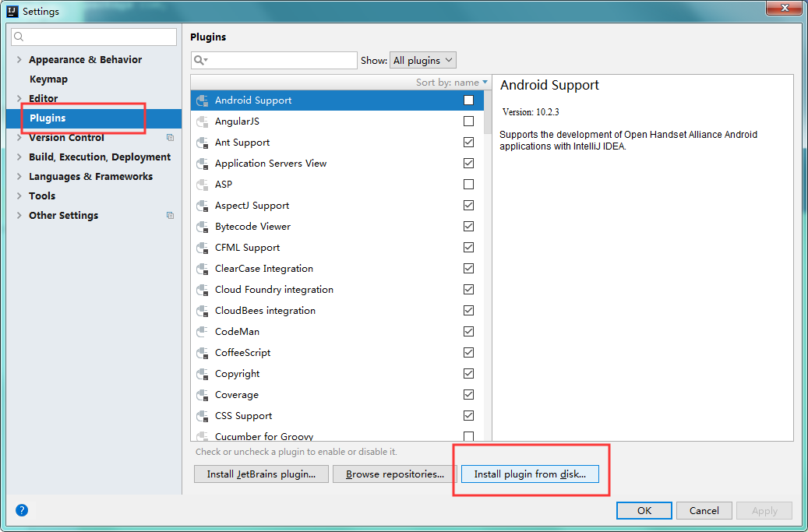The image size is (808, 532).
Task: Disable the CoffeeScript plugin checkbox
Action: 468,352
